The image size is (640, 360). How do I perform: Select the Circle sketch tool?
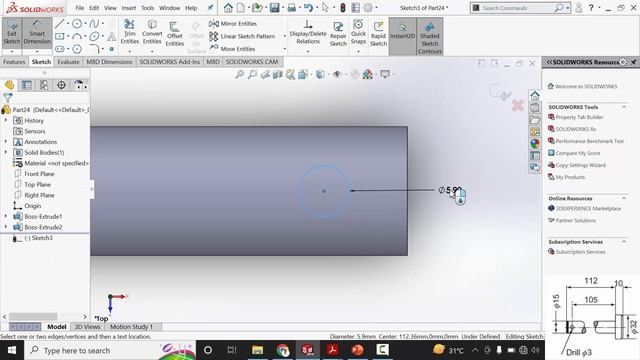coord(77,24)
